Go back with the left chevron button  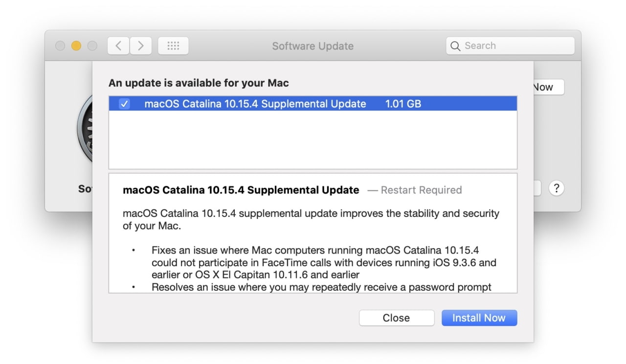[x=118, y=46]
